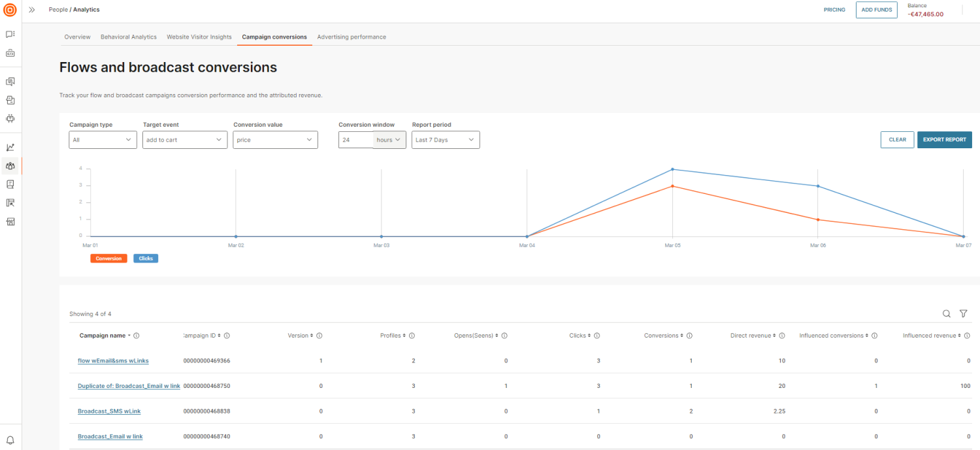This screenshot has width=980, height=450.
Task: Click campaign ID 00000000468838 cell
Action: pos(206,411)
